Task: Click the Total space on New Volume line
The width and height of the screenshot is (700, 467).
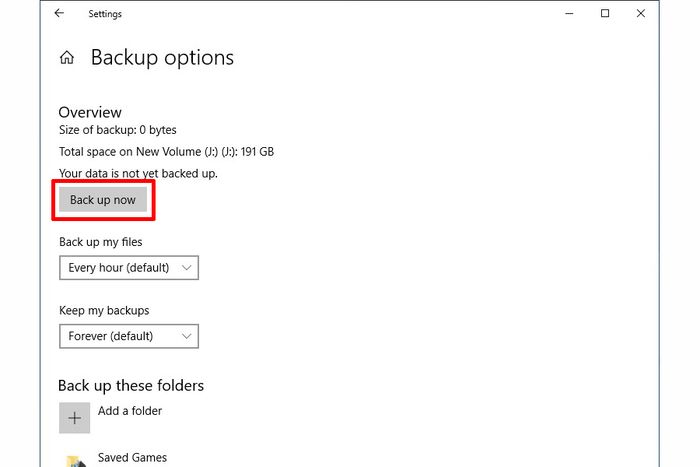Action: pyautogui.click(x=166, y=152)
